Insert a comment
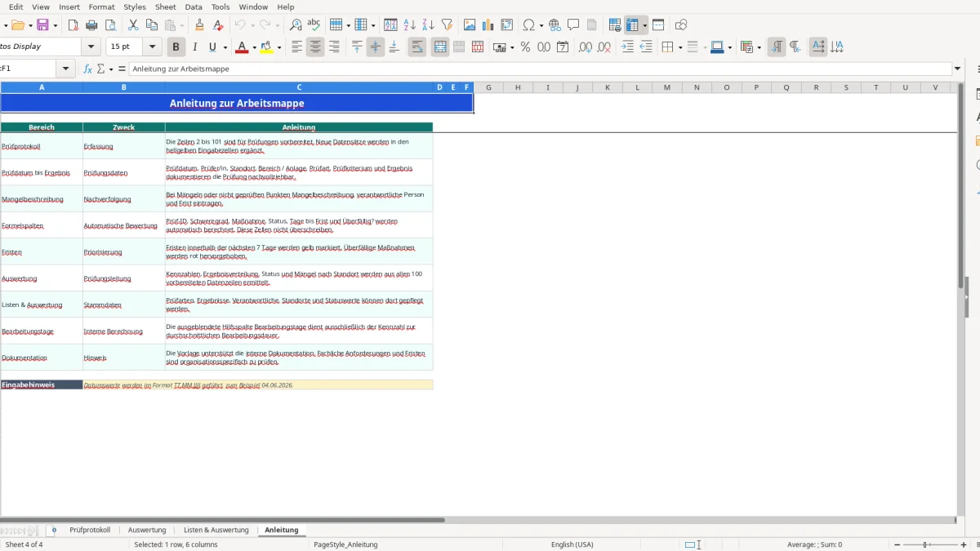This screenshot has height=551, width=980. [x=573, y=25]
